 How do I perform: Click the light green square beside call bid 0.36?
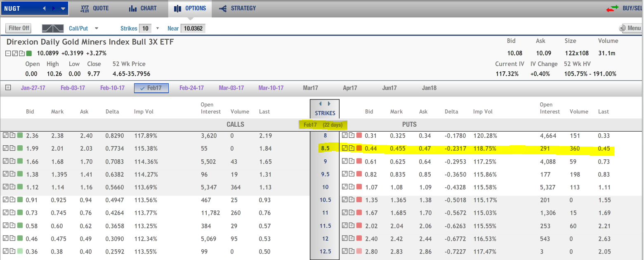point(20,251)
